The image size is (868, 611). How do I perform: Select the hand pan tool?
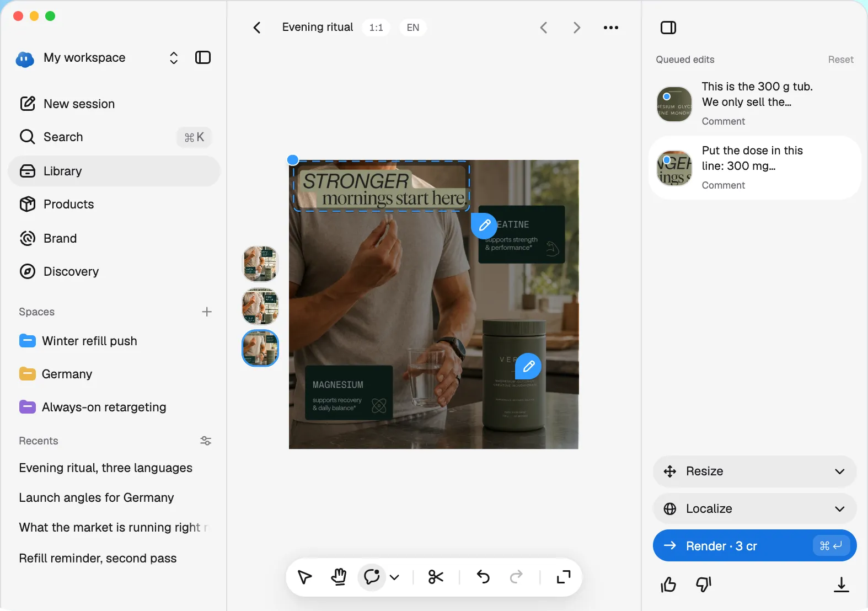339,577
